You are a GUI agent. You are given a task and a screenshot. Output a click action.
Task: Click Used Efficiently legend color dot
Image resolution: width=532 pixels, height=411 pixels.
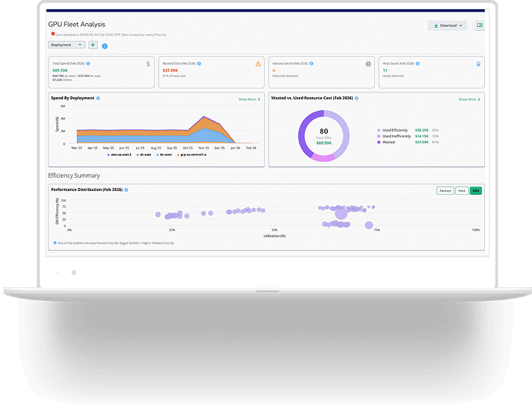click(379, 130)
